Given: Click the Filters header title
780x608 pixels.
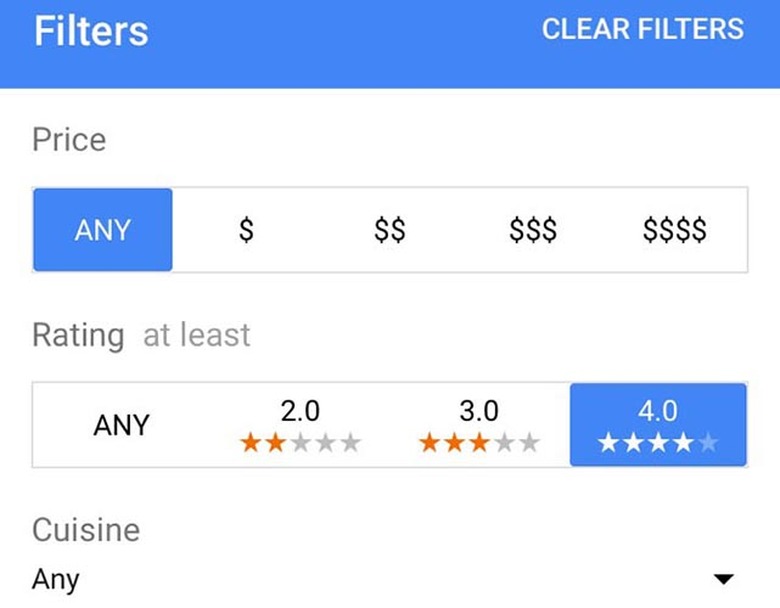Looking at the screenshot, I should 91,31.
